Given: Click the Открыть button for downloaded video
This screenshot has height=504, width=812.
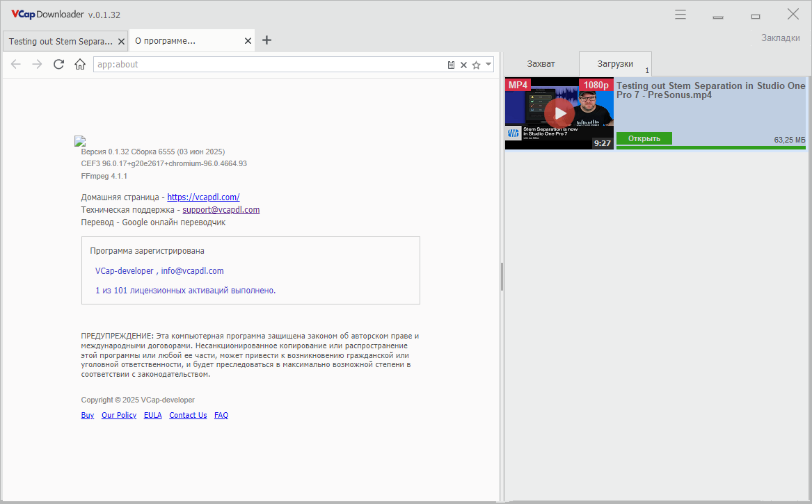Looking at the screenshot, I should click(x=644, y=138).
